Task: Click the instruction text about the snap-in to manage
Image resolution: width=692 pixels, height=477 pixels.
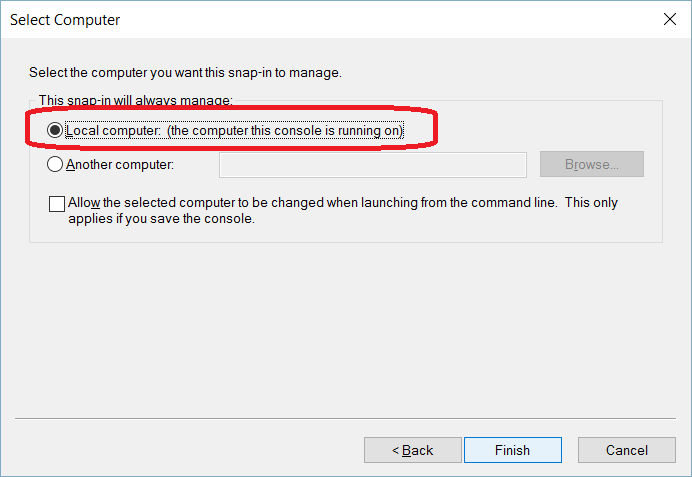Action: 185,72
